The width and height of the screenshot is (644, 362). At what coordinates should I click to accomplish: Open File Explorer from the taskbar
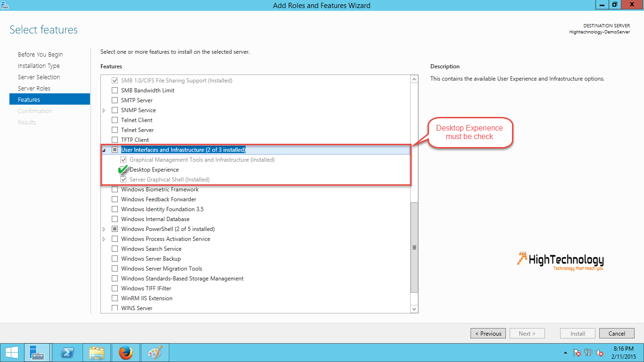[x=97, y=353]
